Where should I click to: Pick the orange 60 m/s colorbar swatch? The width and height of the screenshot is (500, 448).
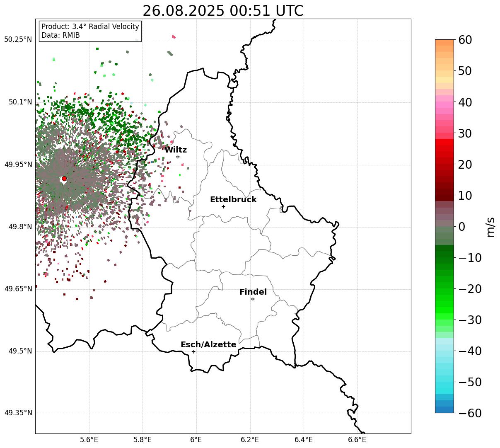(x=444, y=43)
